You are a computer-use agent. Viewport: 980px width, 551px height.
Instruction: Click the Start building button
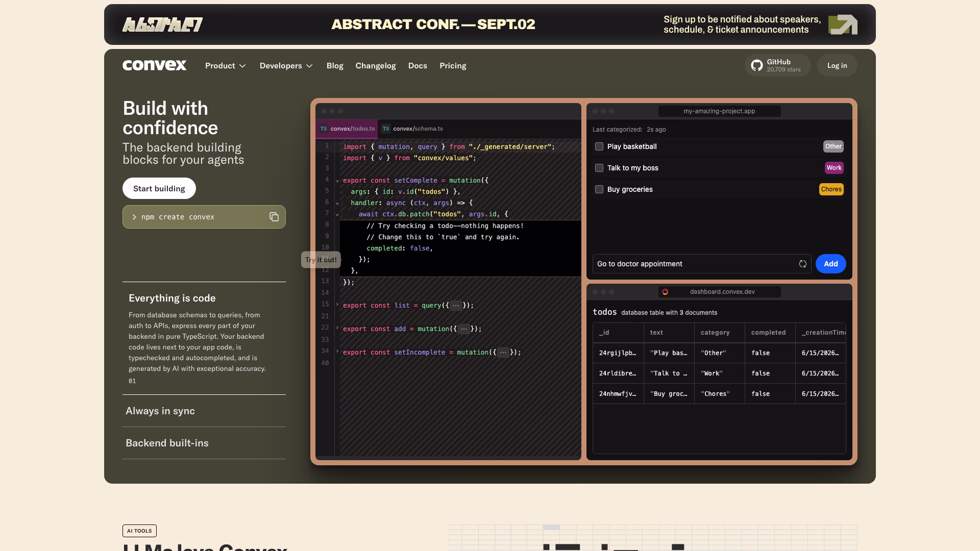pyautogui.click(x=159, y=188)
